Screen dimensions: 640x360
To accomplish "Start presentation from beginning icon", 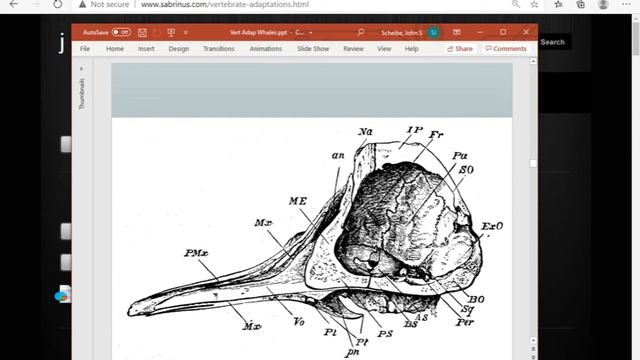I will coord(171,32).
